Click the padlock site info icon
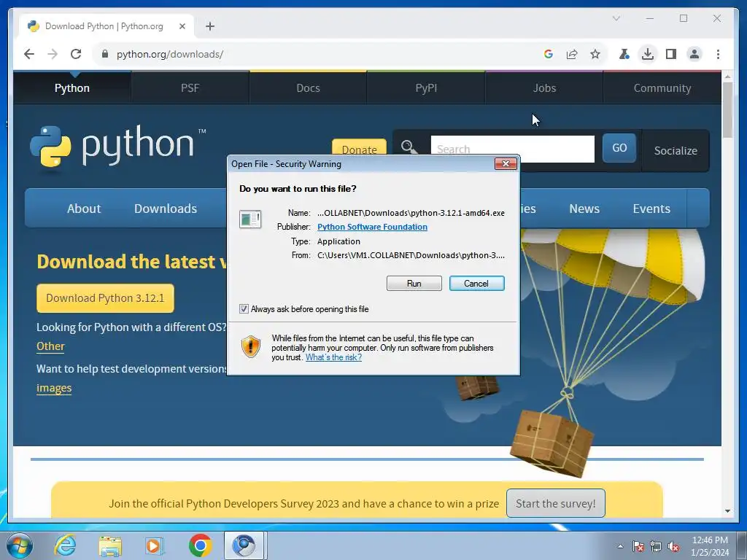Screen dimensions: 747x560 [x=105, y=54]
